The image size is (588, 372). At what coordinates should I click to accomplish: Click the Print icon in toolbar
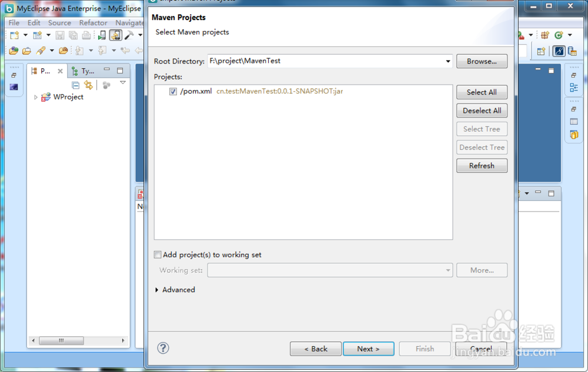[86, 35]
